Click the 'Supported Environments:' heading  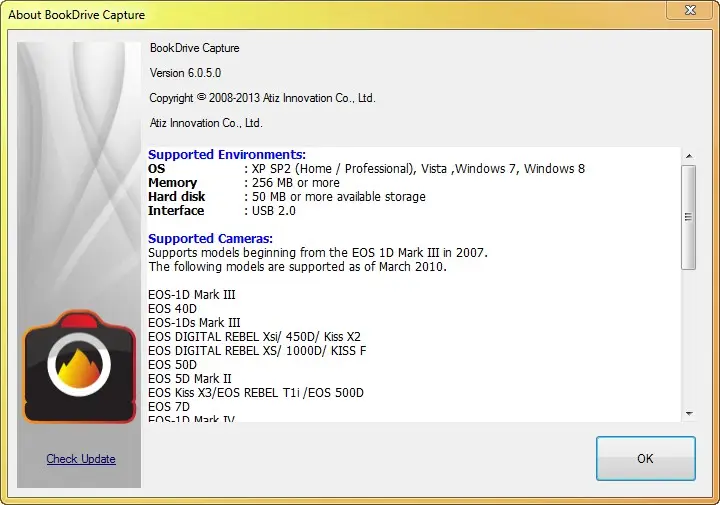point(227,154)
